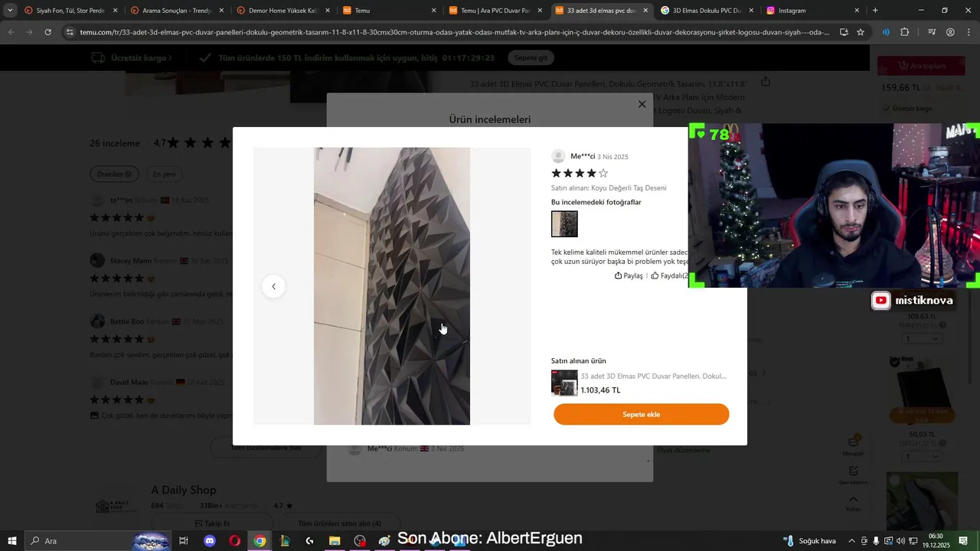Click the Ücretsiz kargo banner link
The image size is (980, 551).
[x=131, y=58]
